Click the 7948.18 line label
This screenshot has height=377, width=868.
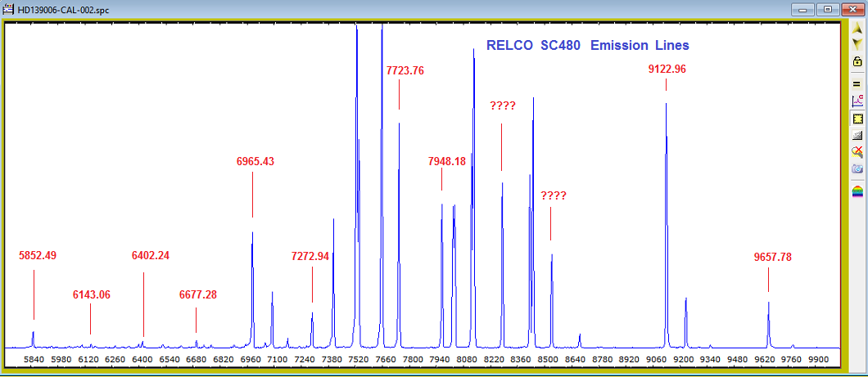click(x=447, y=161)
